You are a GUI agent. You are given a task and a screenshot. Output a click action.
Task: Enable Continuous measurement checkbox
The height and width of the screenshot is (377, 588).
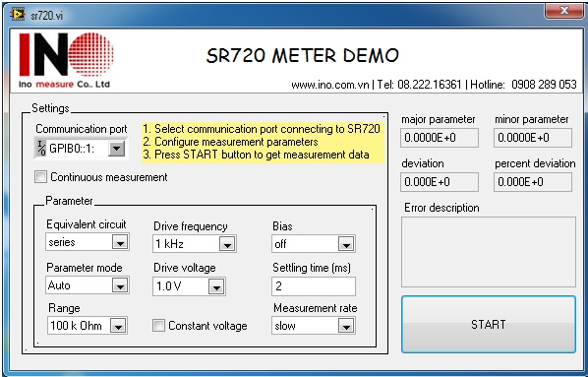pyautogui.click(x=40, y=177)
